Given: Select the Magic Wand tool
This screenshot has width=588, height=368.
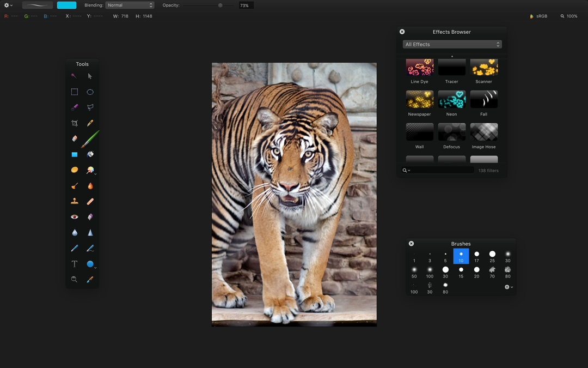Looking at the screenshot, I should [x=74, y=76].
